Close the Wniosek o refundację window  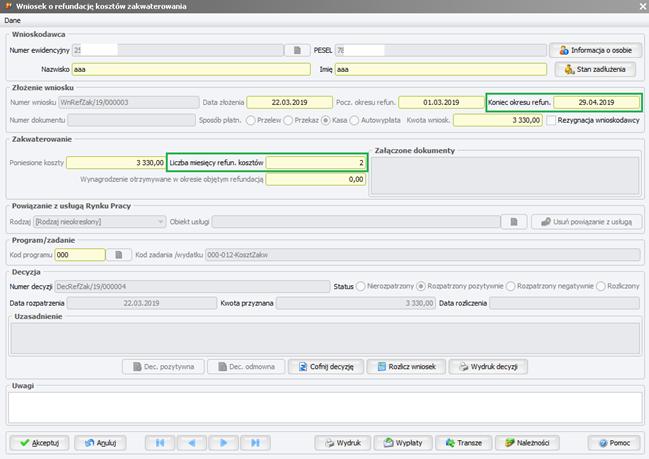643,6
